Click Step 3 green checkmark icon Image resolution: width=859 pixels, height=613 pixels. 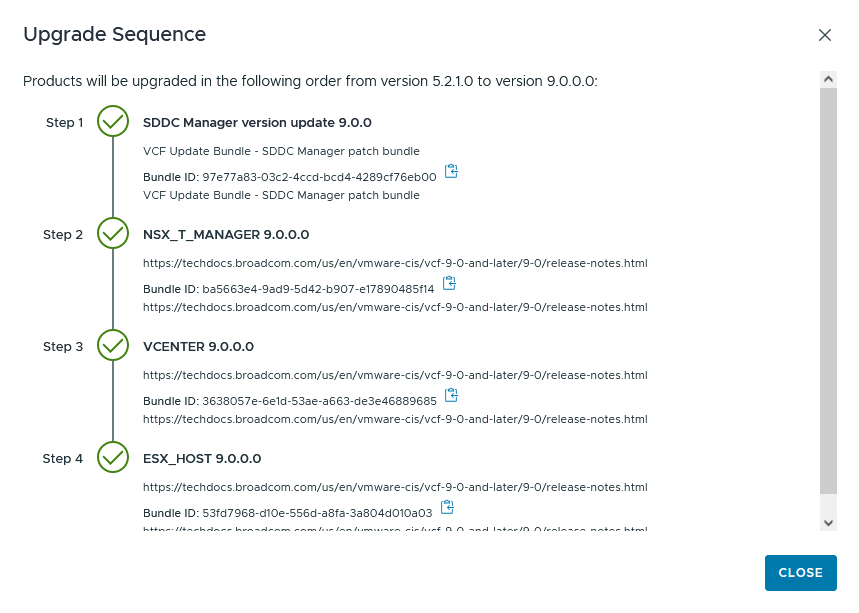pos(113,346)
